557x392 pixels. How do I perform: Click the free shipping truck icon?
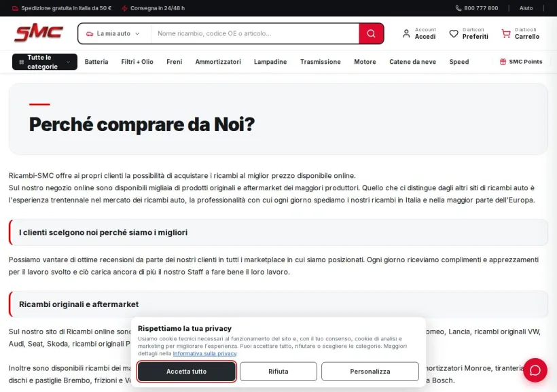click(x=15, y=8)
